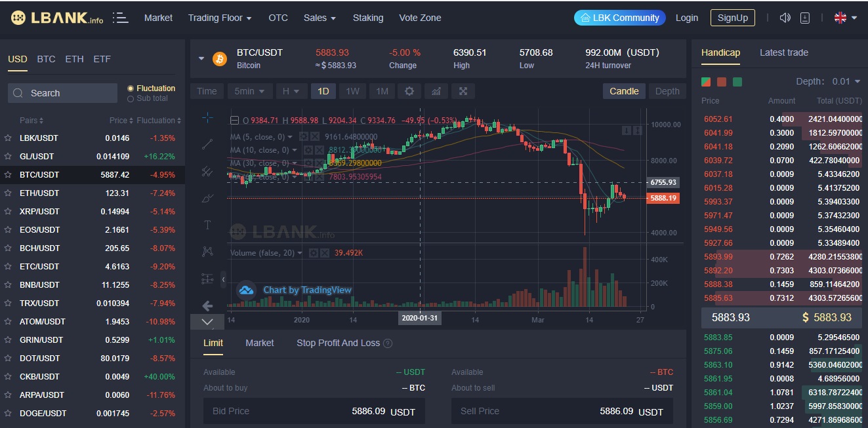Viewport: 868px width, 428px height.
Task: Open the 5min interval dropdown
Action: [x=249, y=91]
